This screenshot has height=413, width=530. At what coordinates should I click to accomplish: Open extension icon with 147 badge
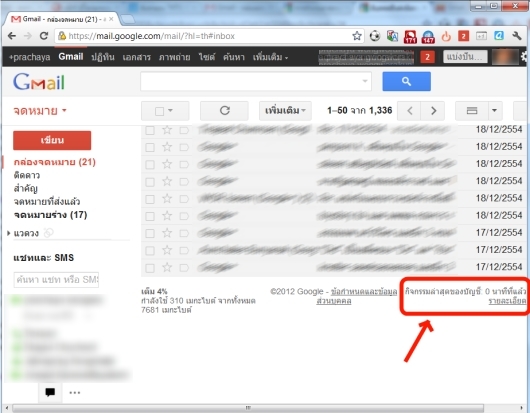pos(428,37)
